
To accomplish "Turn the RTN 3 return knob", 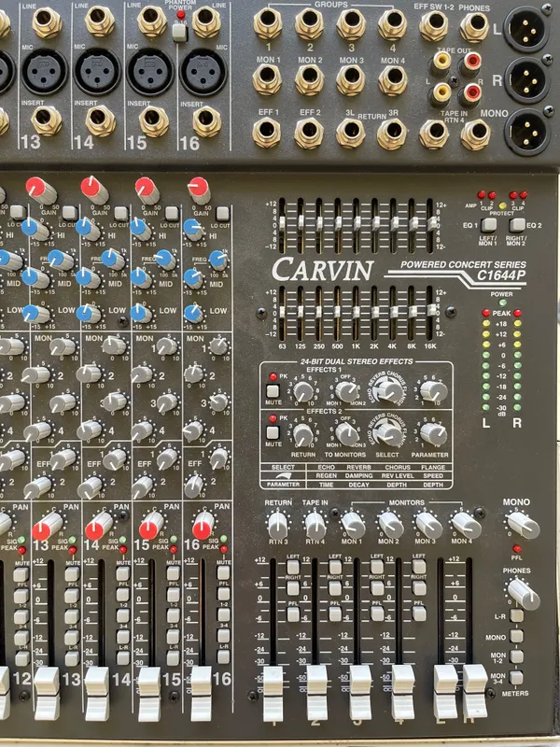I will [x=277, y=525].
